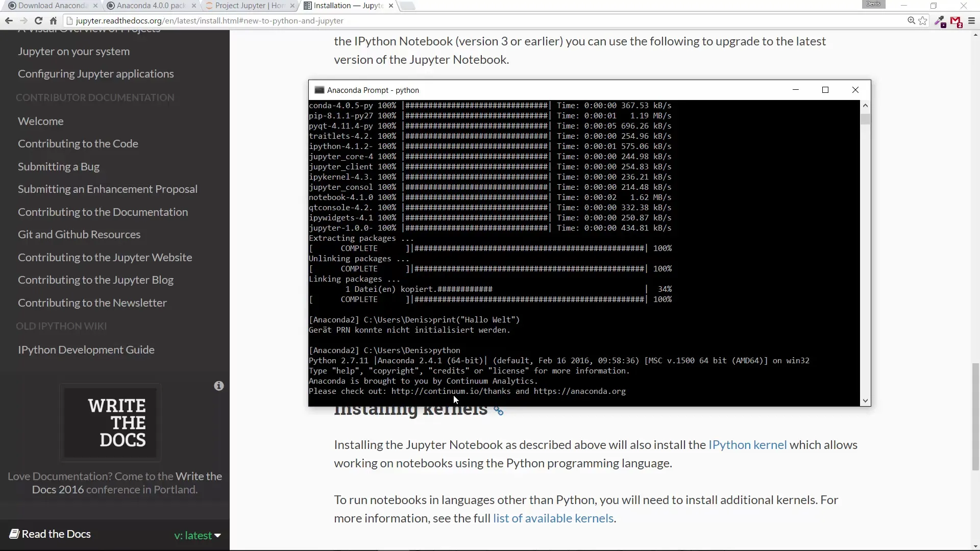Image resolution: width=980 pixels, height=551 pixels.
Task: Open the Gmail checker extension
Action: (956, 21)
